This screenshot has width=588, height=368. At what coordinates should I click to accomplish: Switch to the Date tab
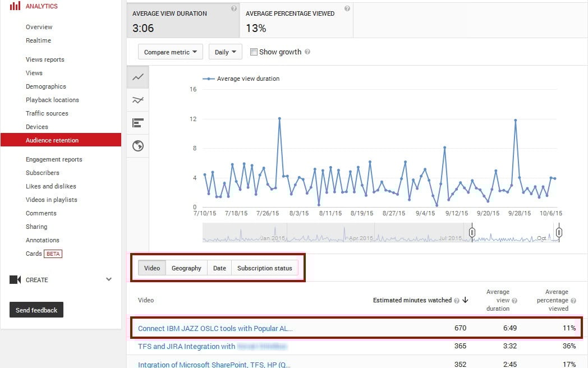(219, 268)
